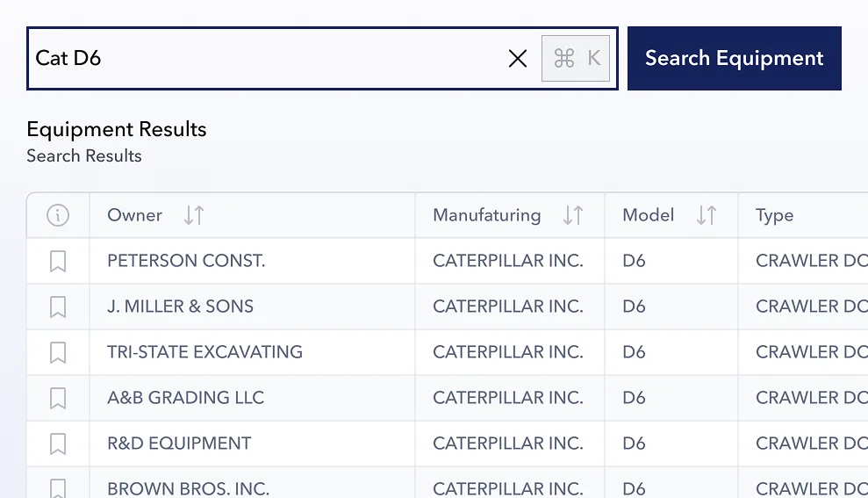This screenshot has width=868, height=498.
Task: Click the Command K shortcut badge
Action: pos(576,59)
